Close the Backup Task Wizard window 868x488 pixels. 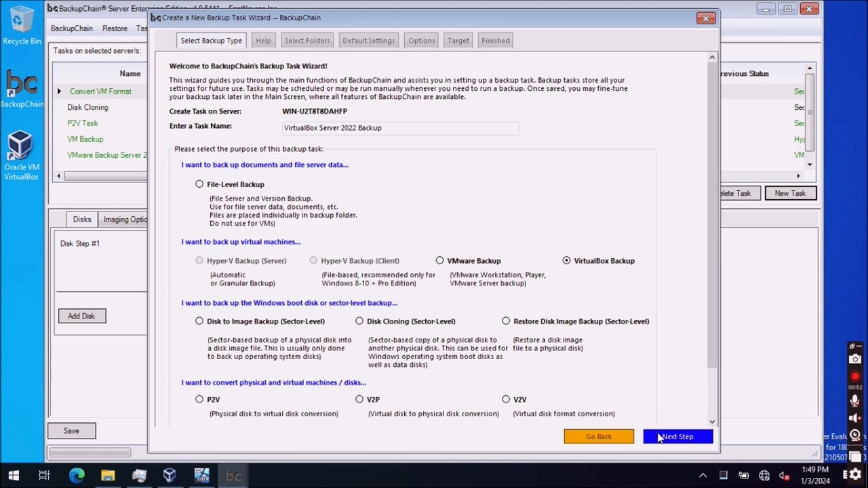705,18
